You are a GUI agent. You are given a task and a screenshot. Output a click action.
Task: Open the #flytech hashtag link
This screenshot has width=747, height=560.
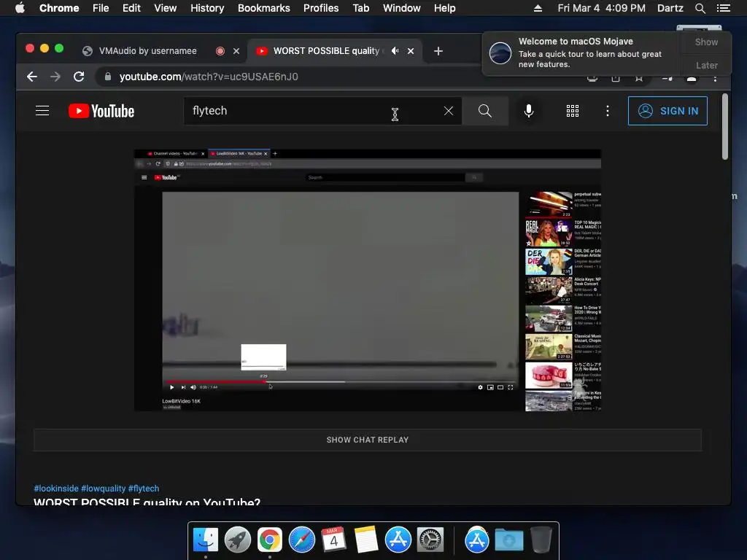(144, 489)
